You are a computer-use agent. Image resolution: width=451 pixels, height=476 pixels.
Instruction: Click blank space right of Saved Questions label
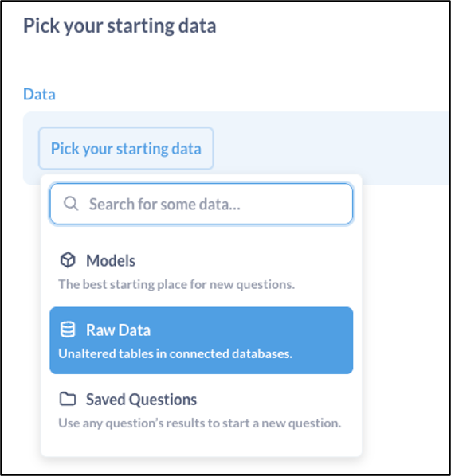(x=273, y=400)
